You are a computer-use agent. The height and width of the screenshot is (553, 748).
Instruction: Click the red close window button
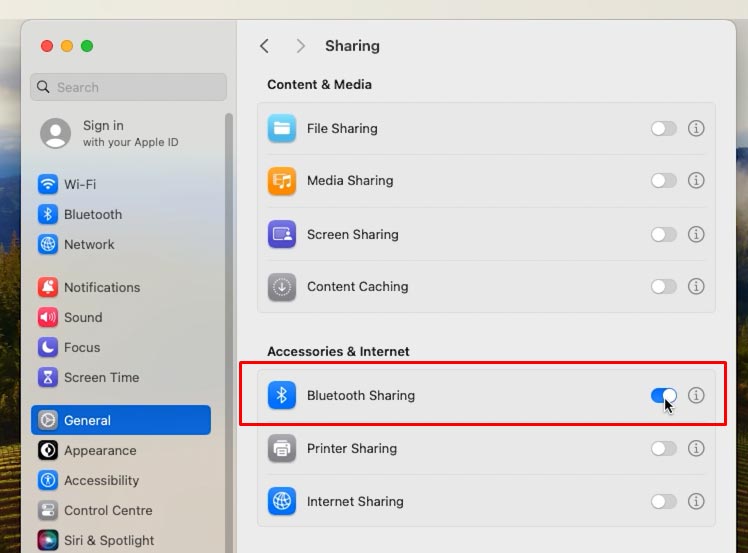point(47,46)
